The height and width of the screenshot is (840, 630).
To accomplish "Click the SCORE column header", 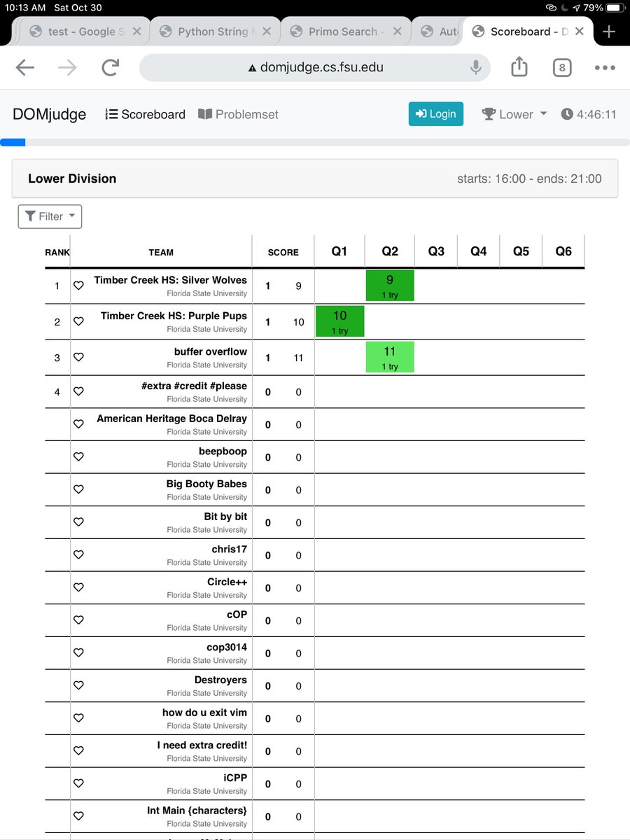I will [x=283, y=252].
